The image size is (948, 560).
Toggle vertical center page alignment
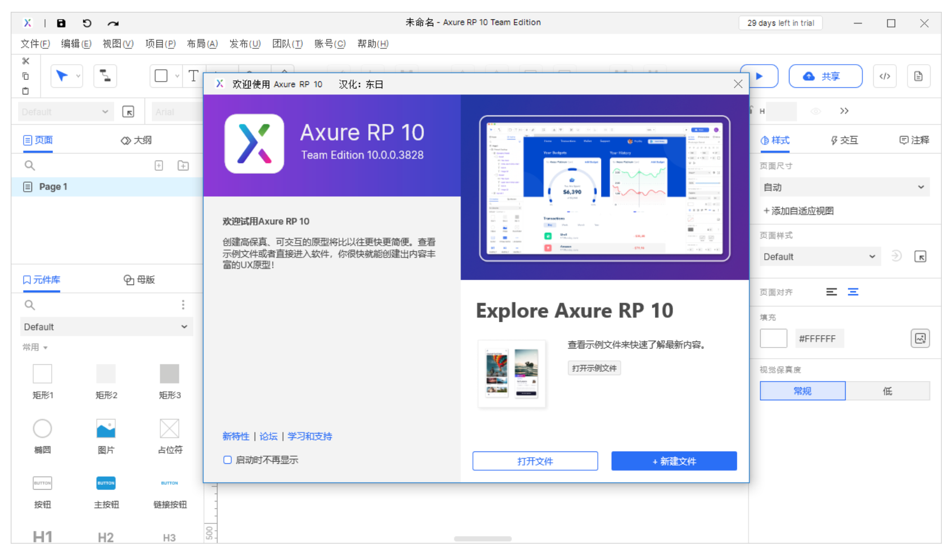point(853,292)
